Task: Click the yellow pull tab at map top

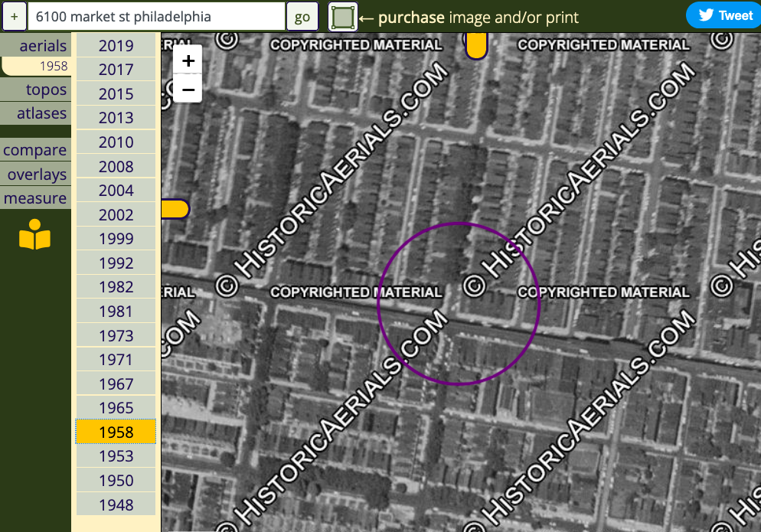Action: point(476,46)
